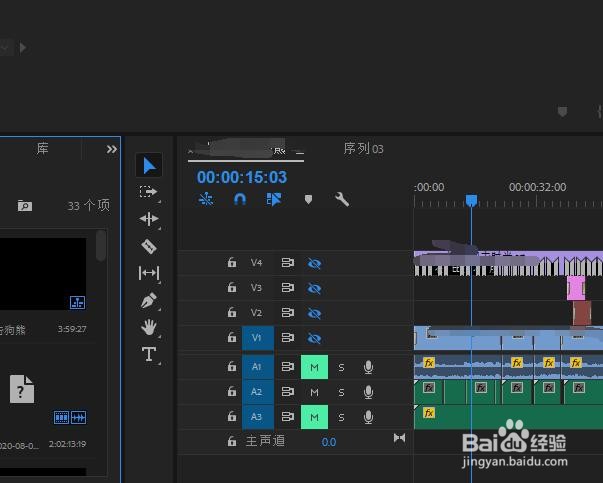Select the Pen tool
The height and width of the screenshot is (483, 603).
tap(149, 300)
